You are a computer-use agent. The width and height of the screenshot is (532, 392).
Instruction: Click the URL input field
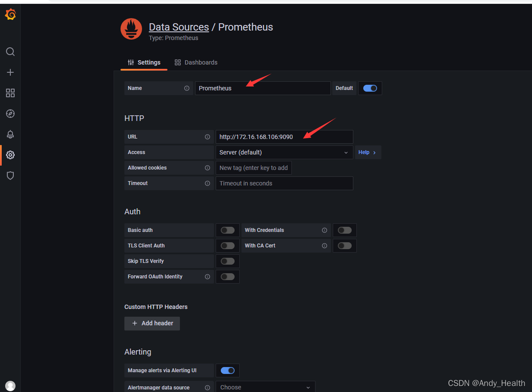[285, 137]
